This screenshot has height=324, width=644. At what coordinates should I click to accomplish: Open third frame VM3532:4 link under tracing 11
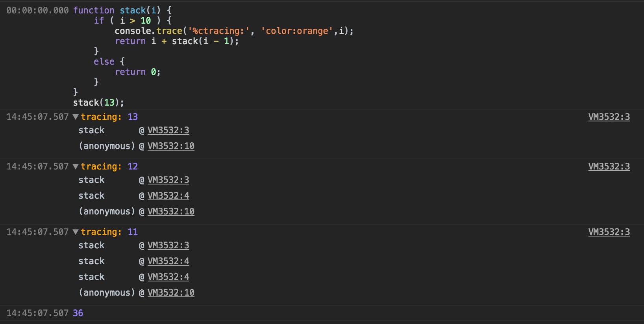[168, 277]
